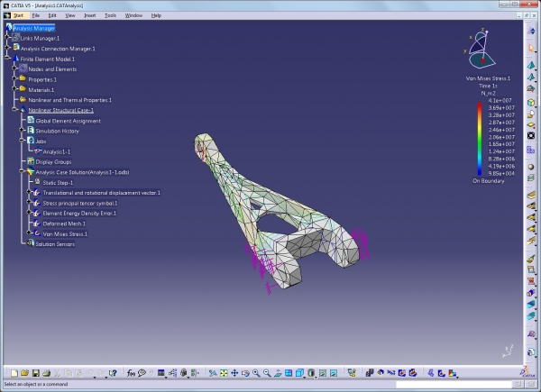This screenshot has height=392, width=541.
Task: Click the Fit All In view icon
Action: point(224,373)
